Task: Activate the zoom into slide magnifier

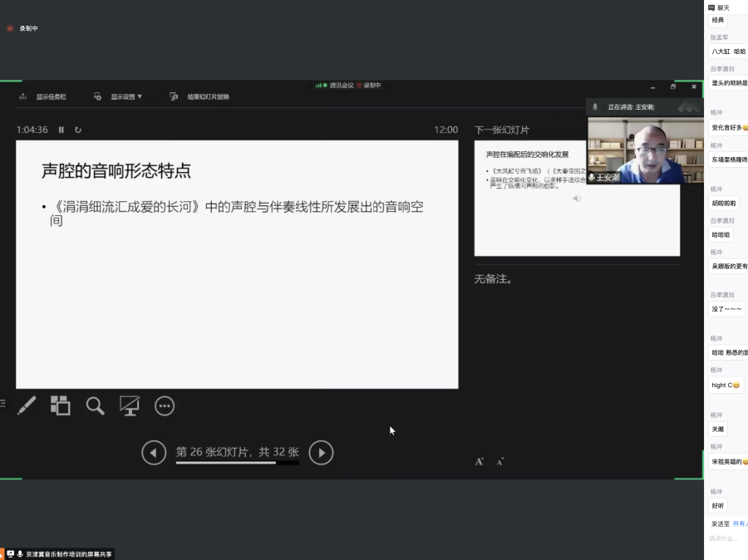Action: [x=95, y=406]
